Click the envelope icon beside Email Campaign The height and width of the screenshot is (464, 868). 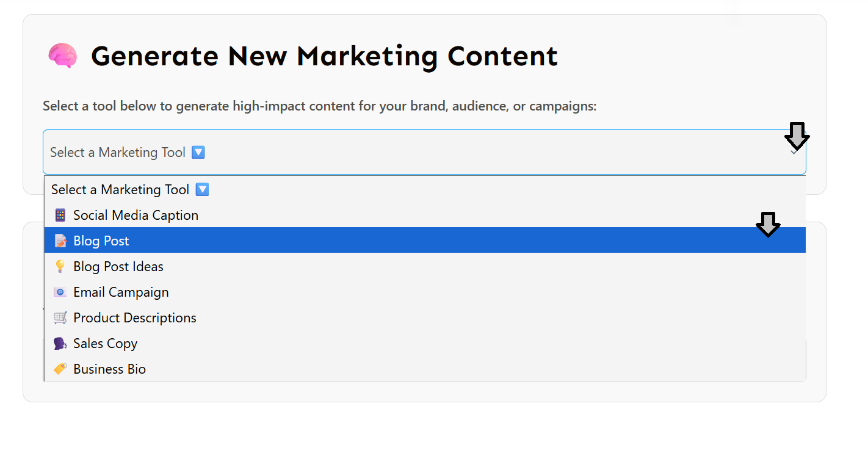[60, 292]
